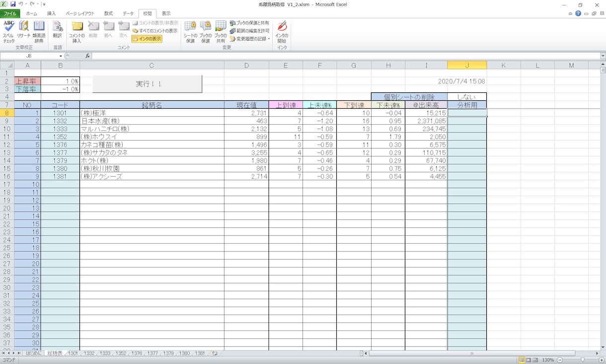Switch to Page Break Preview in status bar
This screenshot has width=606, height=364.
pyautogui.click(x=535, y=360)
